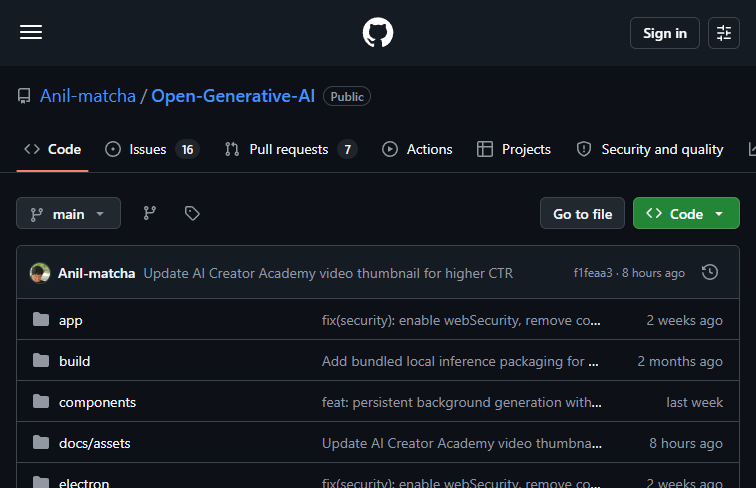Open the app folder

click(x=70, y=321)
